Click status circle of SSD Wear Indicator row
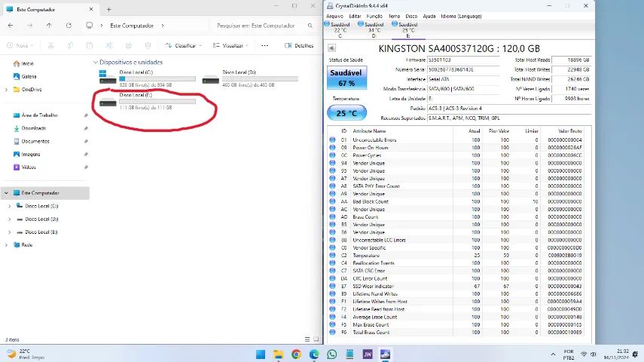The width and height of the screenshot is (644, 362). pos(332,286)
